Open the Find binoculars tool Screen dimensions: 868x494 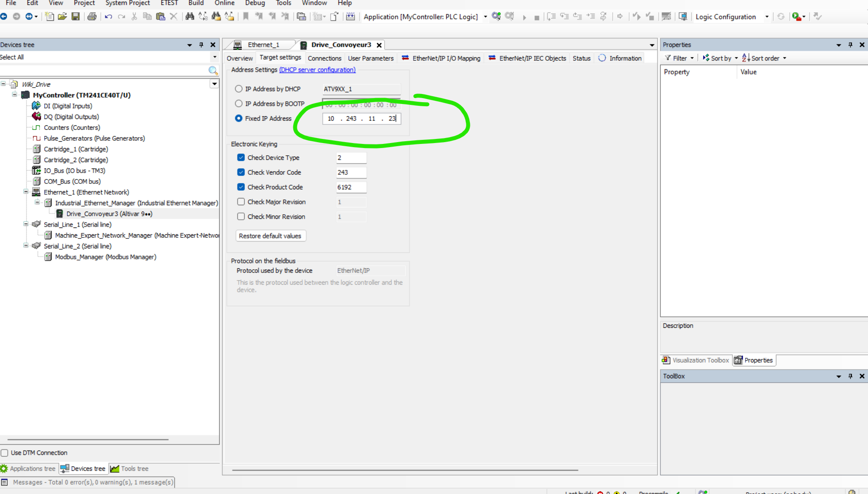click(190, 17)
